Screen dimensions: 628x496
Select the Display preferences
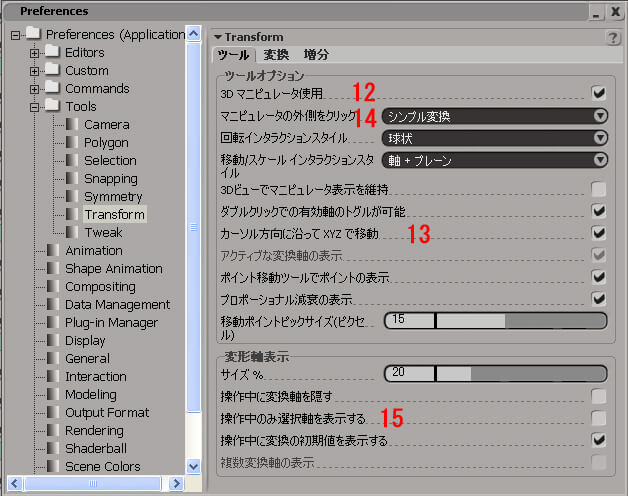85,341
